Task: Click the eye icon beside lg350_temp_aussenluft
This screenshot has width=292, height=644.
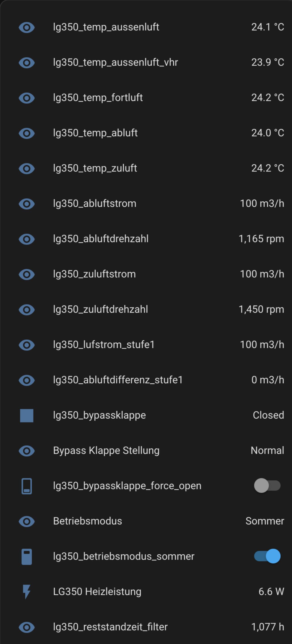Action: [x=27, y=27]
